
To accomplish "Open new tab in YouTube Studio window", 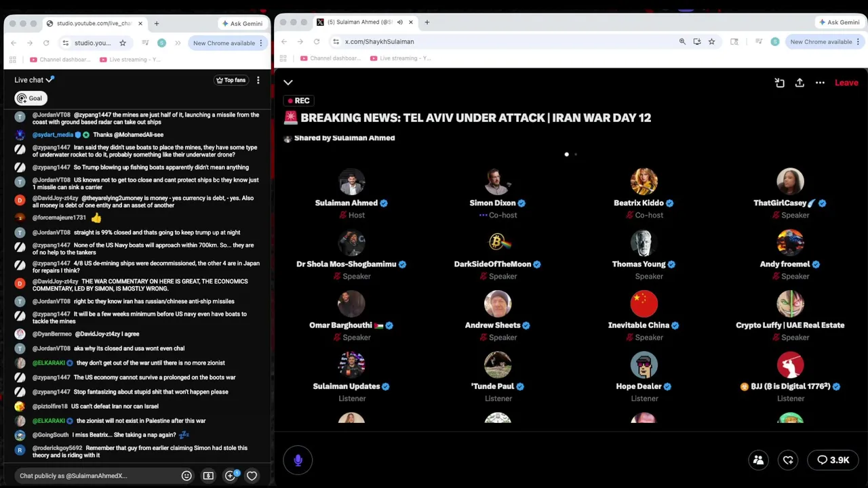I will coord(157,23).
